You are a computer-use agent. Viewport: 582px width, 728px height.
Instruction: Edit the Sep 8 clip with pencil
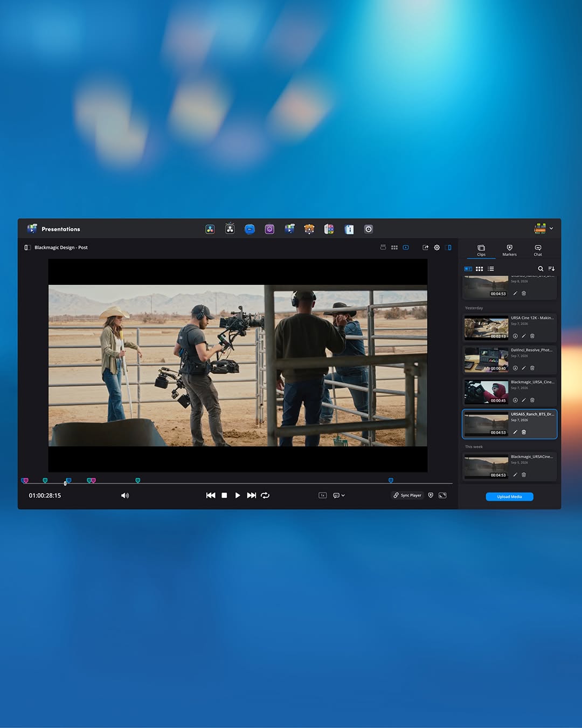pyautogui.click(x=515, y=293)
